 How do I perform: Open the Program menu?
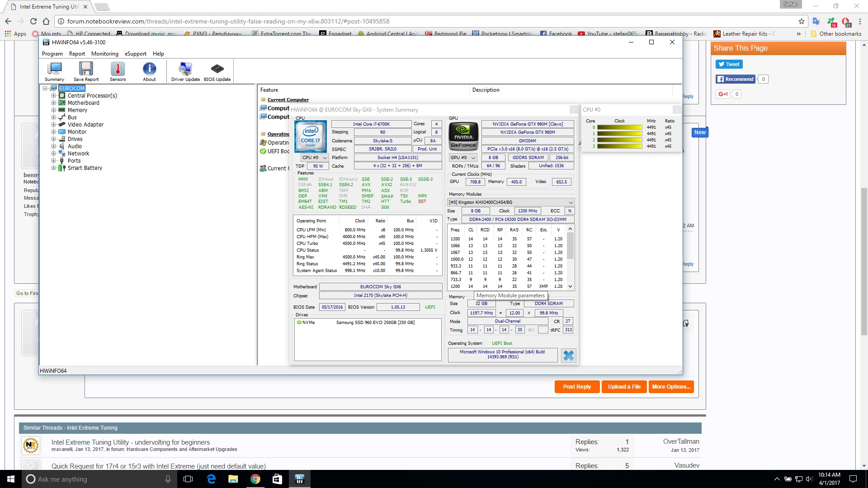[x=52, y=54]
